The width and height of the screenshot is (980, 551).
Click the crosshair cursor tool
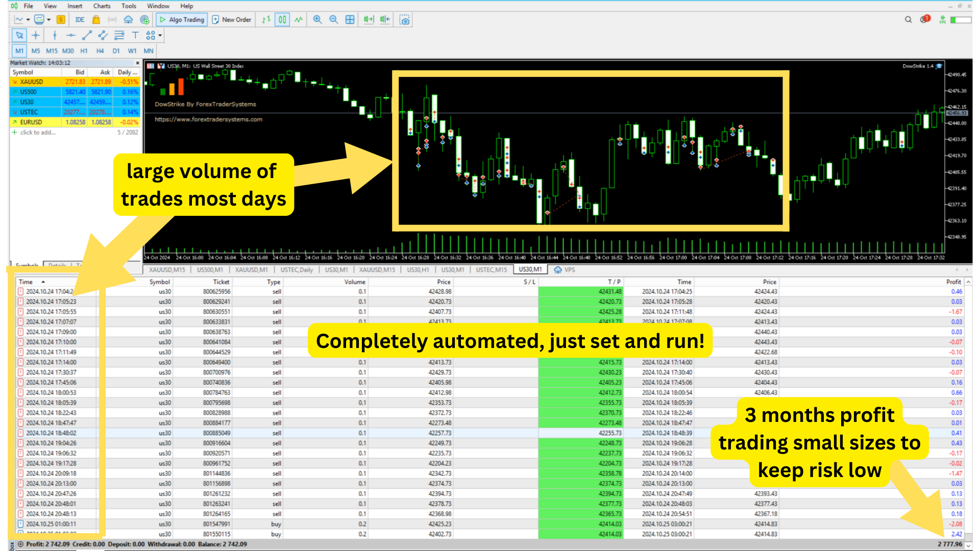[35, 35]
